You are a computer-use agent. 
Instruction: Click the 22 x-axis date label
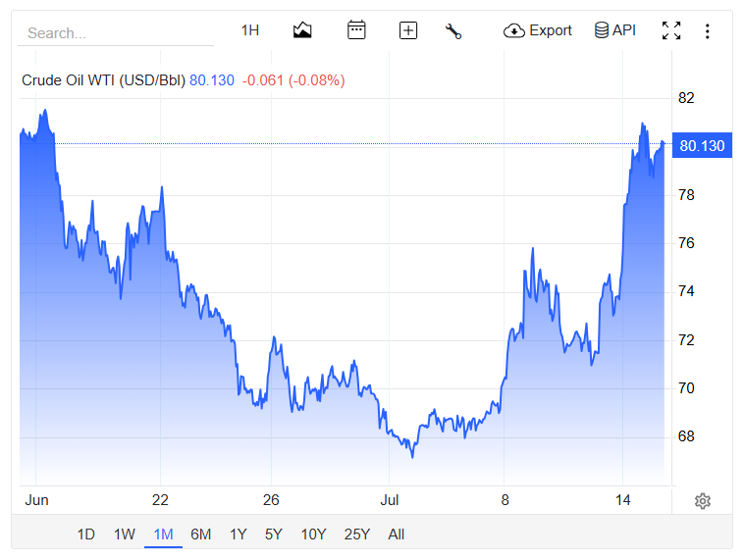(x=160, y=500)
